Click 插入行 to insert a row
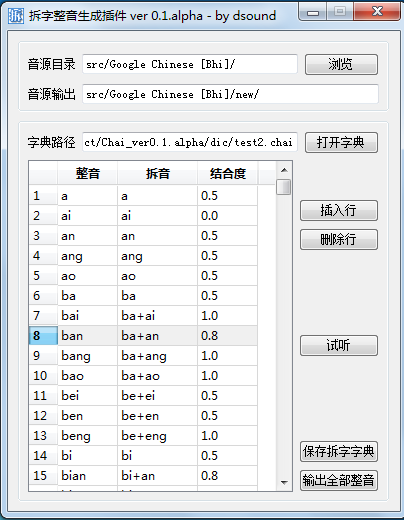 pyautogui.click(x=339, y=210)
